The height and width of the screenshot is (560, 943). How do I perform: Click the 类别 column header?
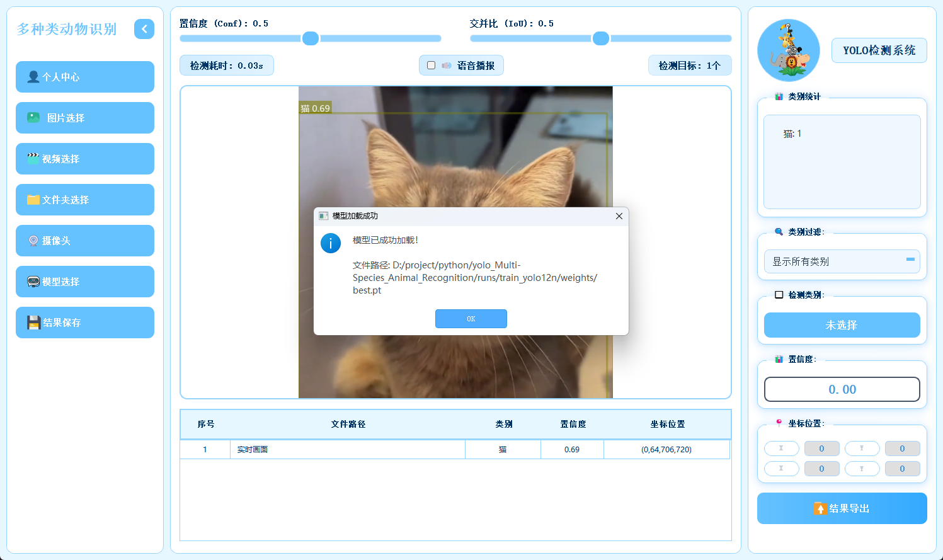pyautogui.click(x=504, y=425)
